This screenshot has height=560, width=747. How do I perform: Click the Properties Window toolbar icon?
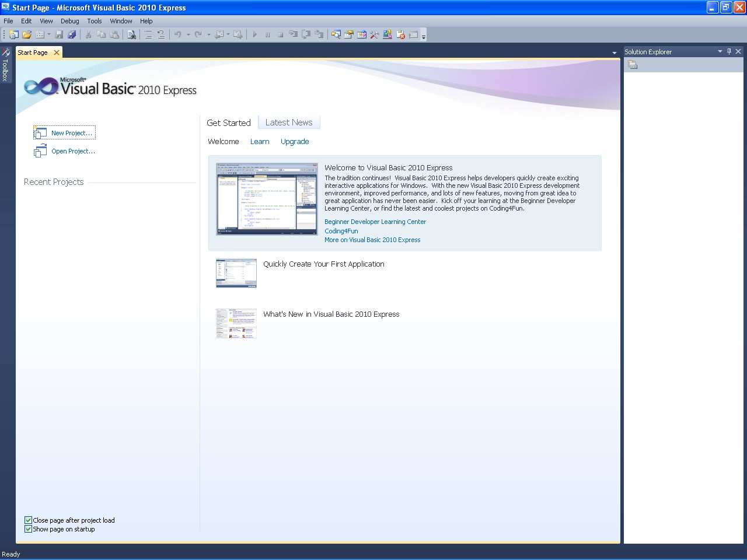pos(349,34)
